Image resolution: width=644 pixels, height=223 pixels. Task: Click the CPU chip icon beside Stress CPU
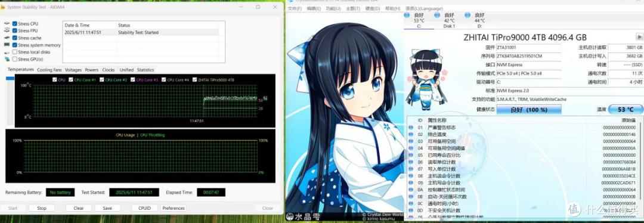point(7,23)
